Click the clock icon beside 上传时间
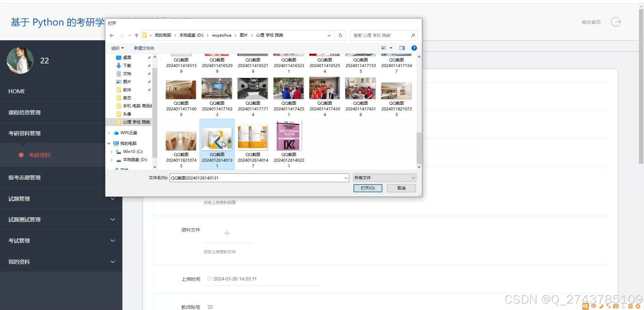Viewport: 644px width, 310px height. (209, 278)
